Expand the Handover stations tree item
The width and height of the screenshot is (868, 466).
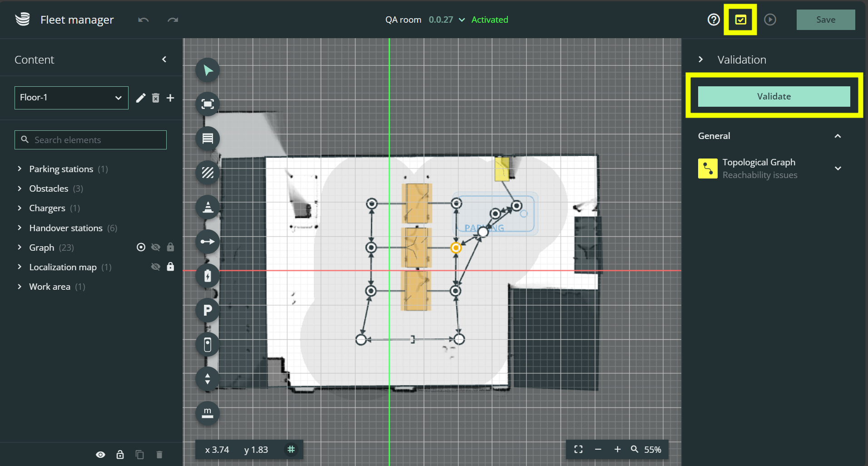pos(20,228)
